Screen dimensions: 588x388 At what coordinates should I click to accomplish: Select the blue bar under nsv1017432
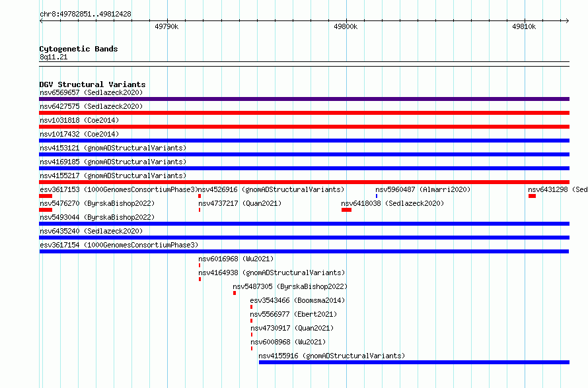pos(304,141)
